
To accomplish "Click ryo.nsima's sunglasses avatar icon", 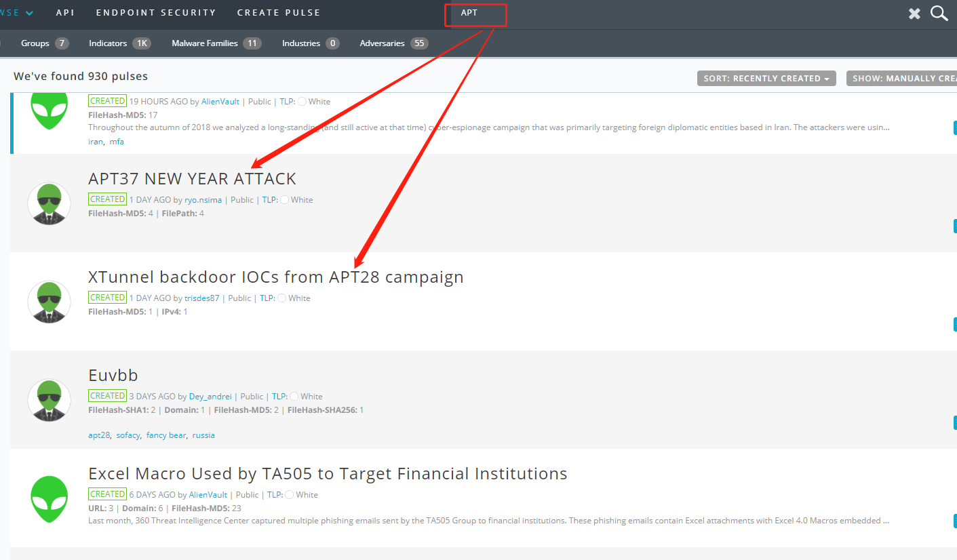I will point(50,203).
